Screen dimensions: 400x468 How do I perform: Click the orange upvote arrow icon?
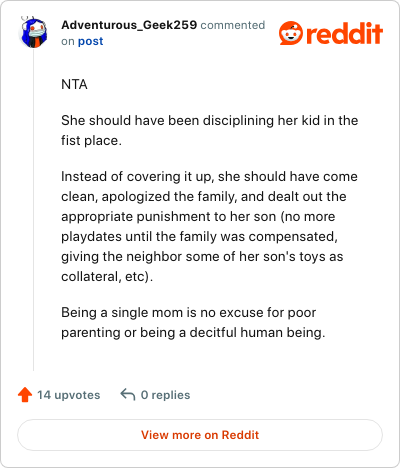coord(25,395)
